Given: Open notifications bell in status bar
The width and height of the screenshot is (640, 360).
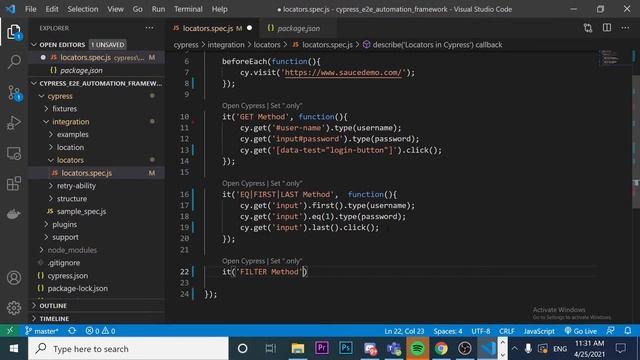Looking at the screenshot, I should pyautogui.click(x=628, y=331).
